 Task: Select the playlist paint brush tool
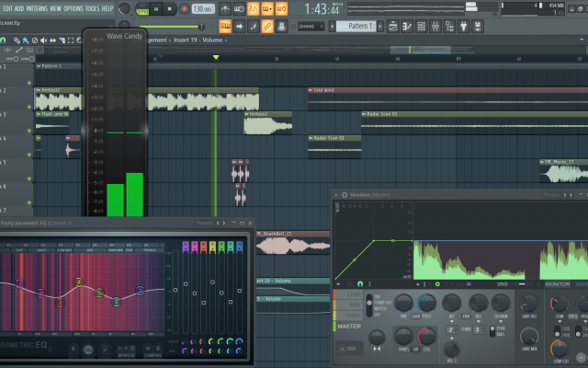pyautogui.click(x=26, y=40)
